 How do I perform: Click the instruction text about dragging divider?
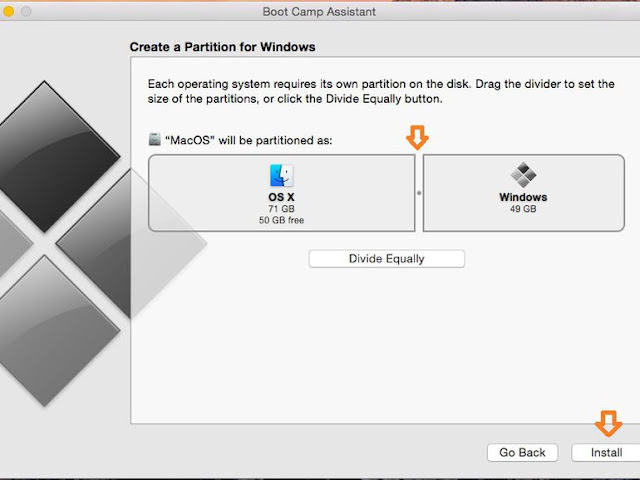coord(381,91)
